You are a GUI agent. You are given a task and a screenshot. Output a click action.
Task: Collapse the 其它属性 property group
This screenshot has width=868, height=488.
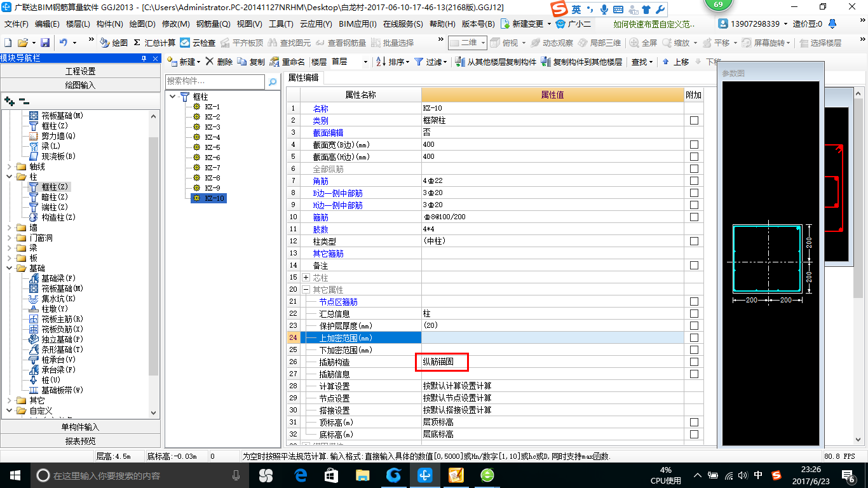click(x=306, y=290)
